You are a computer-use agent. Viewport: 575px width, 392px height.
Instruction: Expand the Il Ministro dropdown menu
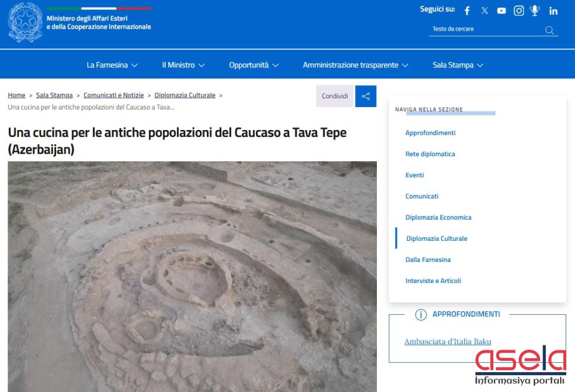183,65
